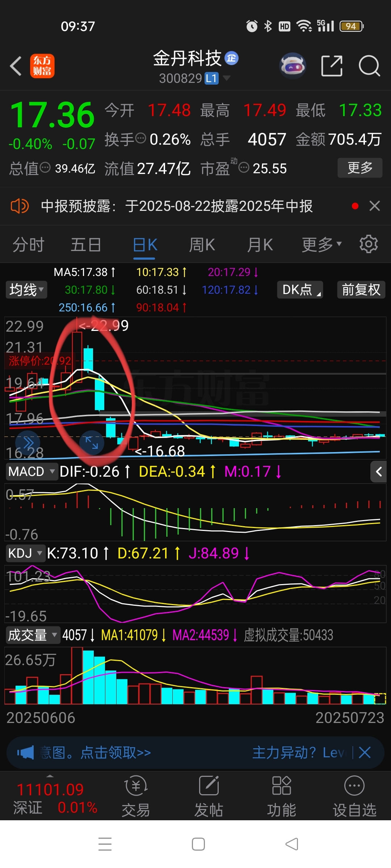Switch to 周K tab
This screenshot has width=391, height=868.
pyautogui.click(x=202, y=245)
